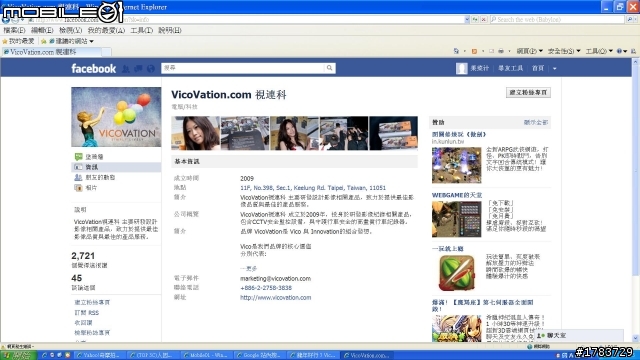Open the fifth photo strip thumbnail
Viewport: 640px width, 360px height.
(393, 133)
